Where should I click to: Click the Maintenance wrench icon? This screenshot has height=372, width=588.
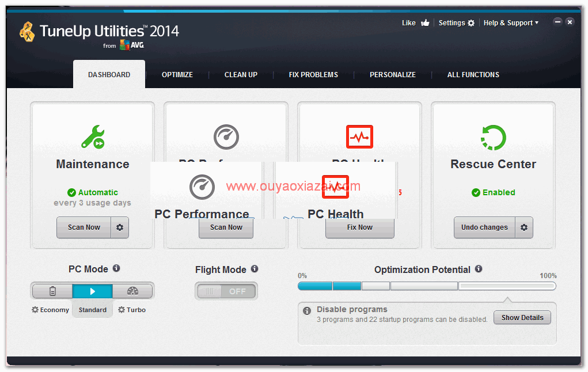click(93, 137)
